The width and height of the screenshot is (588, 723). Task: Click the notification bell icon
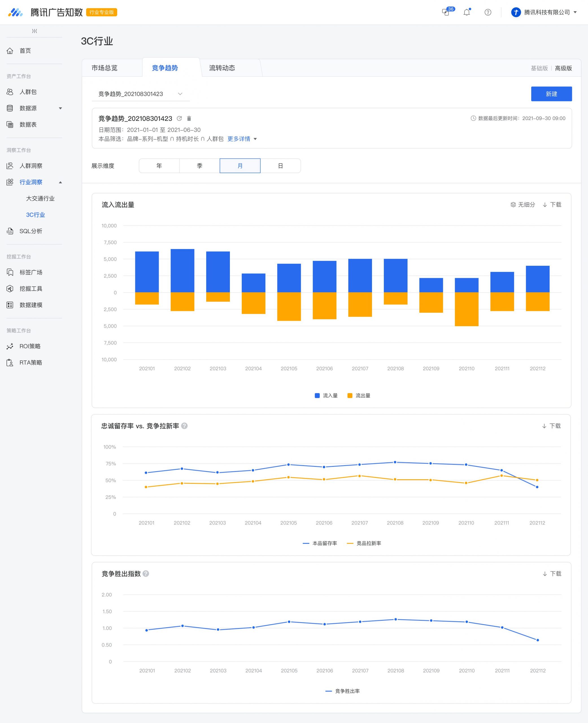click(x=467, y=12)
